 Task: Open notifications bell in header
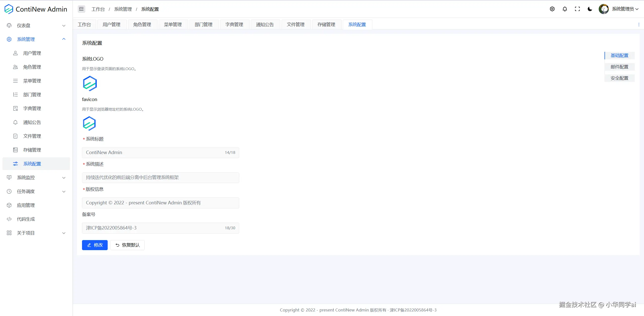(565, 9)
